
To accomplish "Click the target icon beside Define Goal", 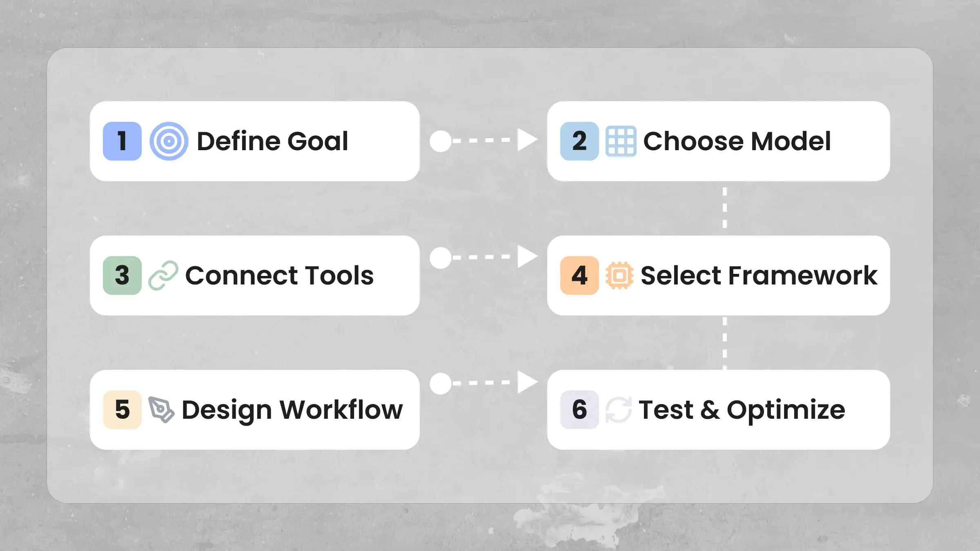I will click(169, 141).
